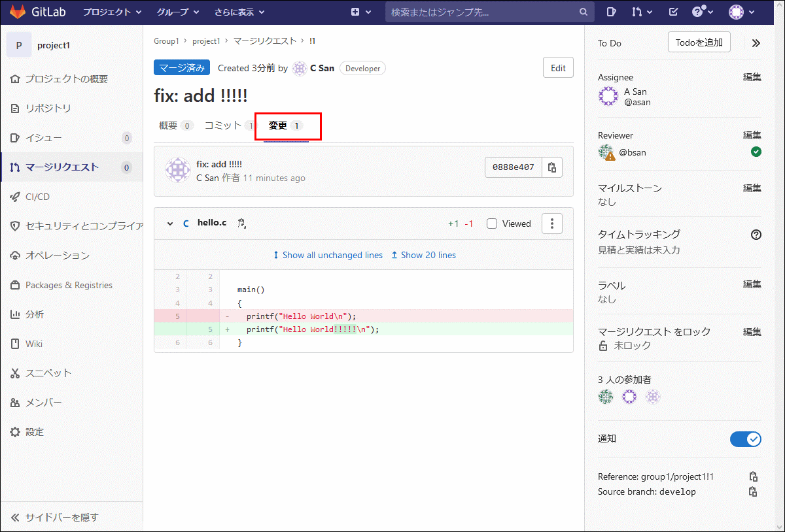Screen dimensions: 785x532
Task: Click the C San author link
Action: pyautogui.click(x=322, y=68)
